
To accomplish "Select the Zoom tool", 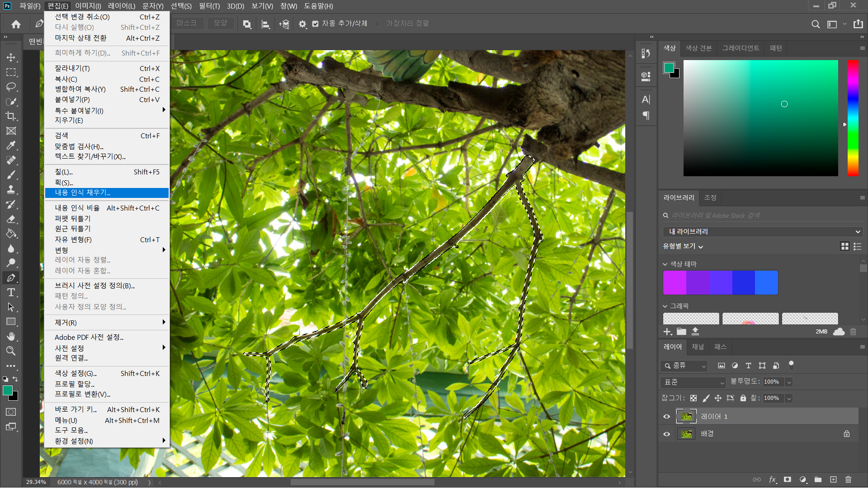I will pos(11,351).
